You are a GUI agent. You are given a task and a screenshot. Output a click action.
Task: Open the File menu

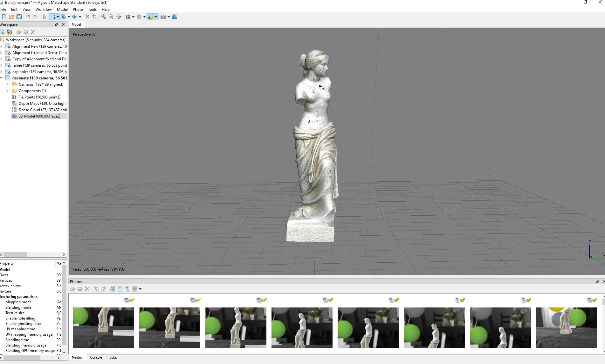(3, 10)
